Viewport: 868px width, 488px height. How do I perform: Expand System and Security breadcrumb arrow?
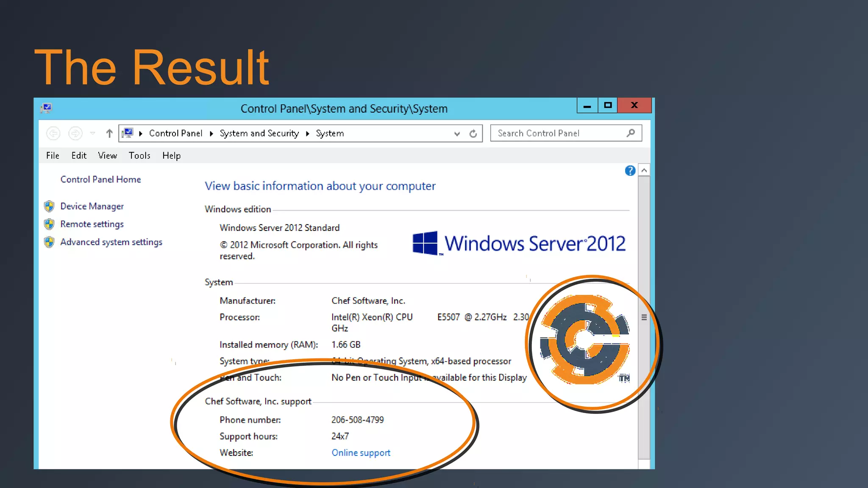(x=307, y=134)
